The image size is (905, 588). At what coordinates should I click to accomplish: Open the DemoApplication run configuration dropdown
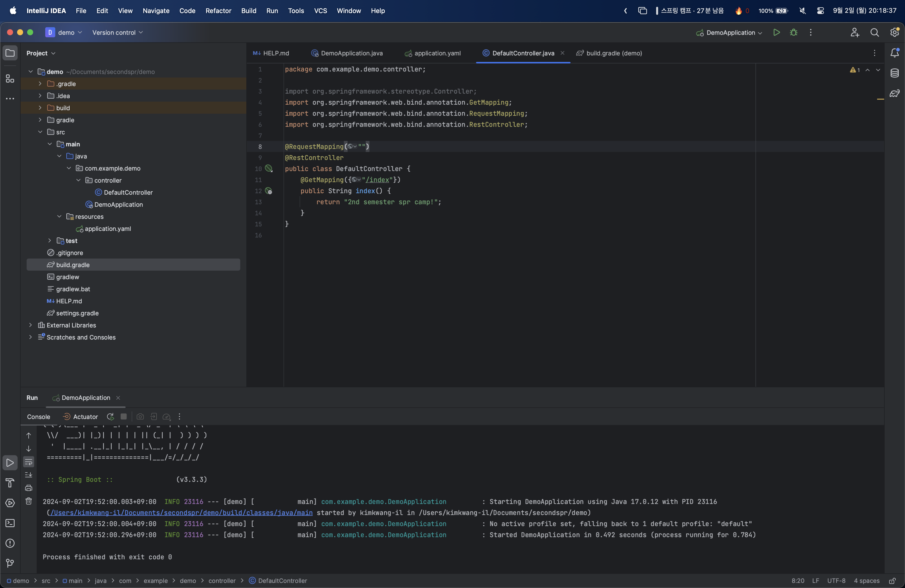(x=729, y=33)
